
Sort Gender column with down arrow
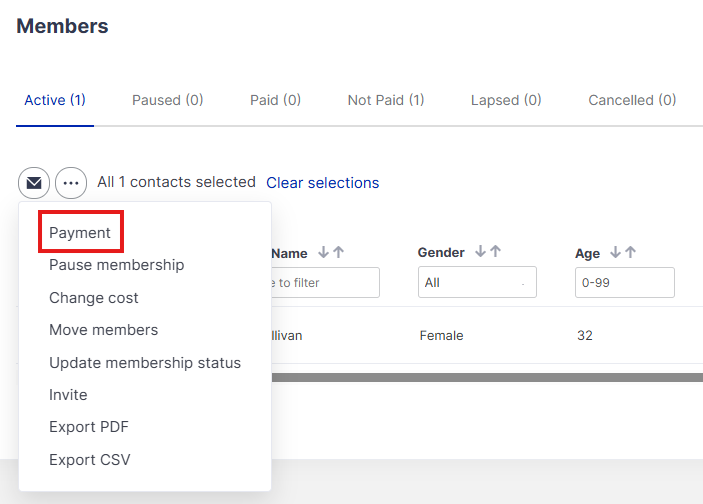[x=481, y=253]
